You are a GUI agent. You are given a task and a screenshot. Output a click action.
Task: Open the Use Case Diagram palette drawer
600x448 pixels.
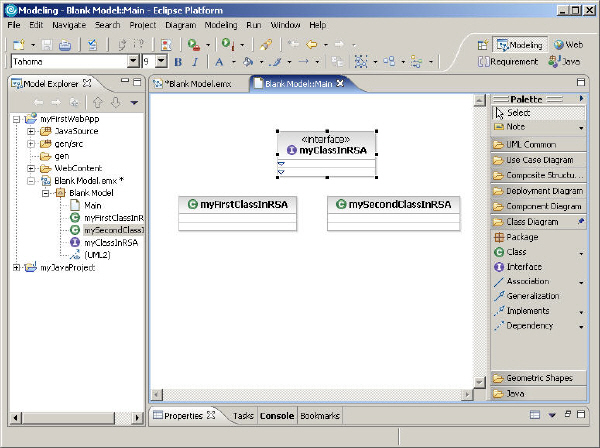click(538, 160)
